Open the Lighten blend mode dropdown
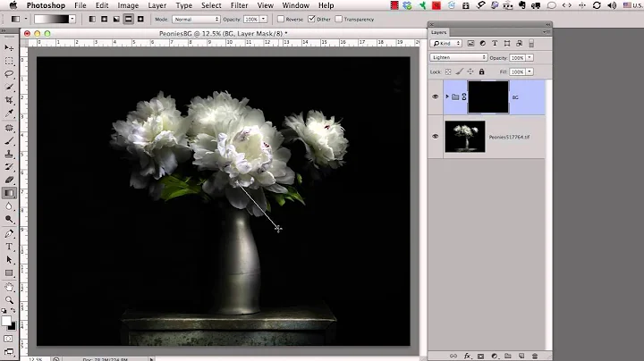The image size is (644, 361). click(459, 57)
